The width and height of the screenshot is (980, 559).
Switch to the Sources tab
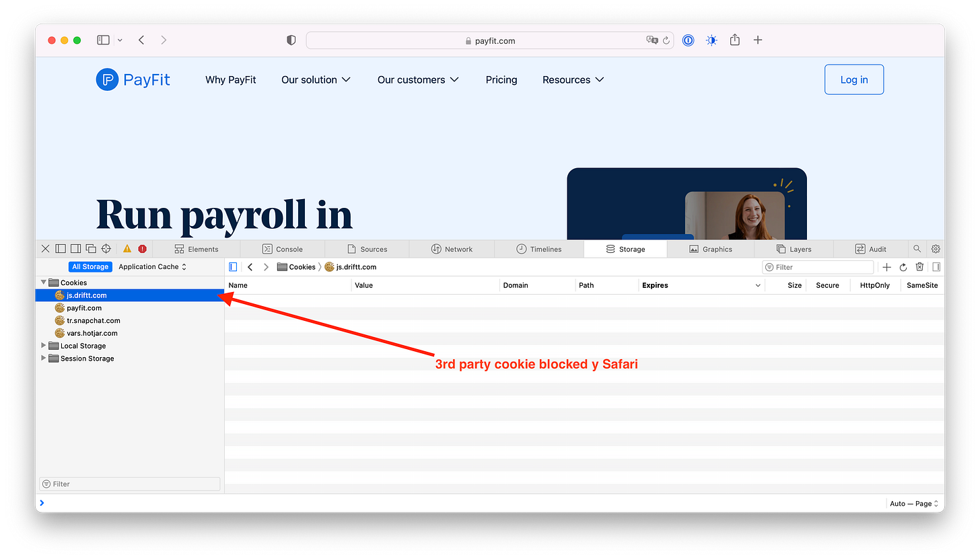pyautogui.click(x=367, y=249)
